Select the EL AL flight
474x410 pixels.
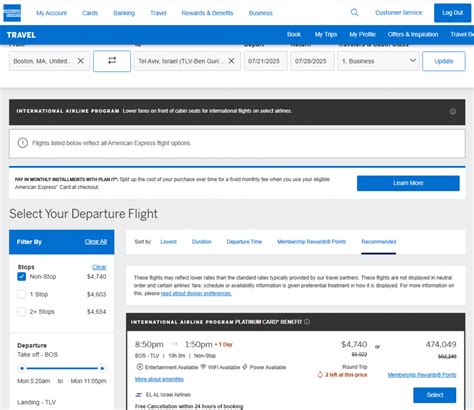pyautogui.click(x=435, y=395)
